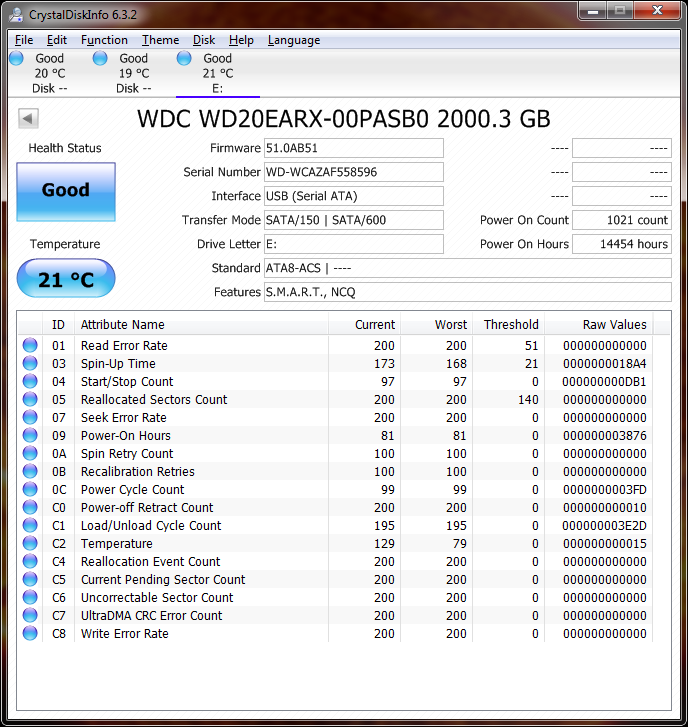Image resolution: width=688 pixels, height=727 pixels.
Task: Click status orb for Reallocation Event Count
Action: click(30, 561)
